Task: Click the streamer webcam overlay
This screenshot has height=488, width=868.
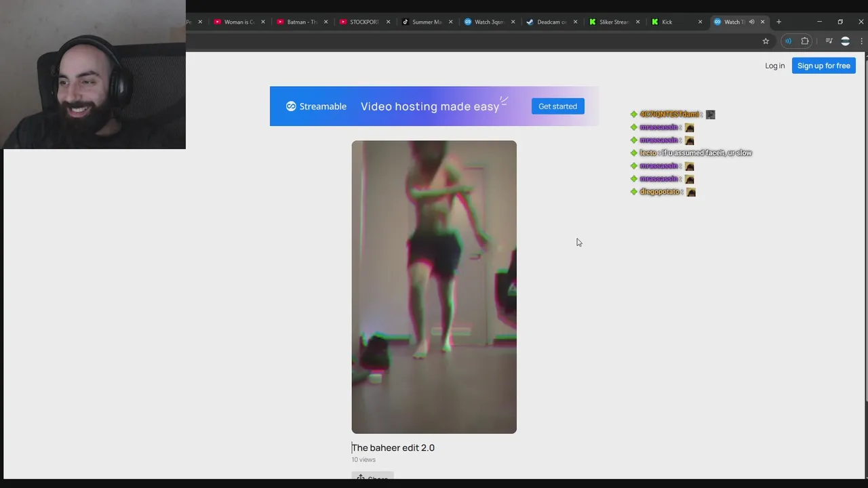Action: pyautogui.click(x=93, y=75)
